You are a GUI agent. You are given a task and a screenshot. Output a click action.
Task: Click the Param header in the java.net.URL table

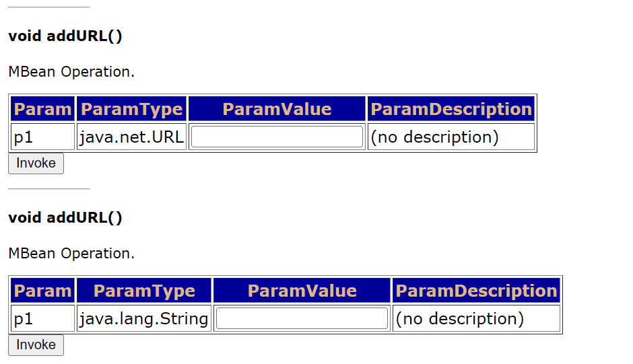coord(42,109)
